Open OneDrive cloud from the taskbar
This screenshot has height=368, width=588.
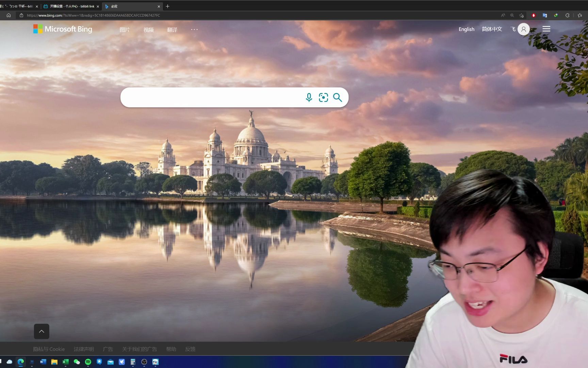coord(10,362)
